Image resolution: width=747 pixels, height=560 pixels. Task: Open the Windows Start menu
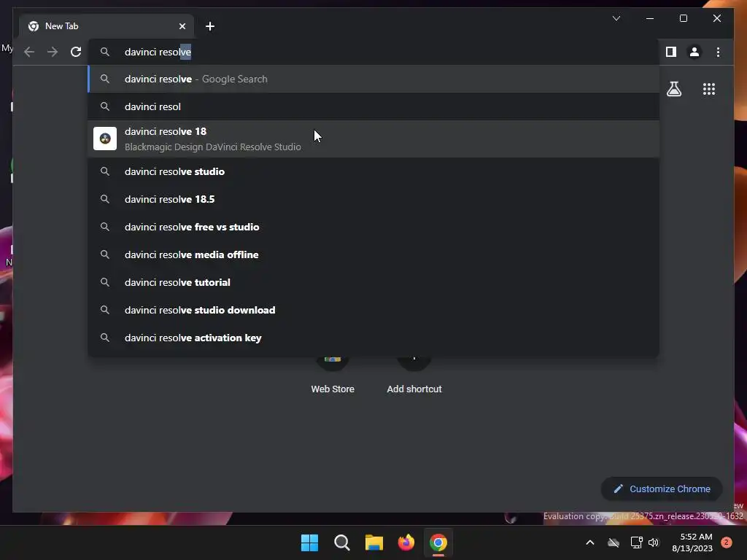(309, 542)
